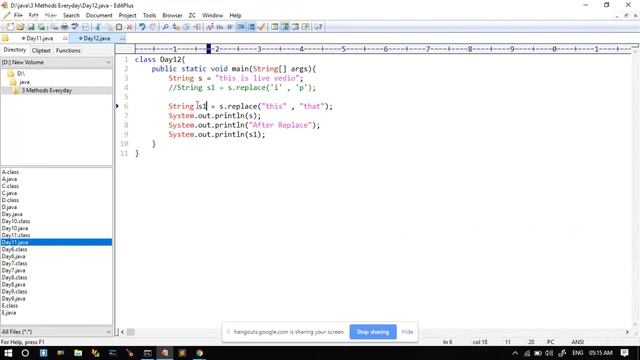This screenshot has width=640, height=360.
Task: Click the Save toolbar icon
Action: point(31,27)
